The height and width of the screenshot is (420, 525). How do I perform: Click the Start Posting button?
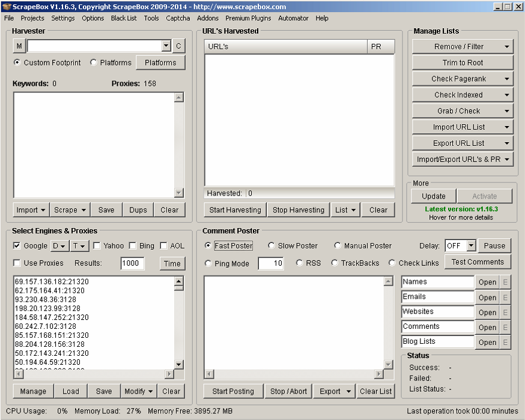pyautogui.click(x=233, y=391)
